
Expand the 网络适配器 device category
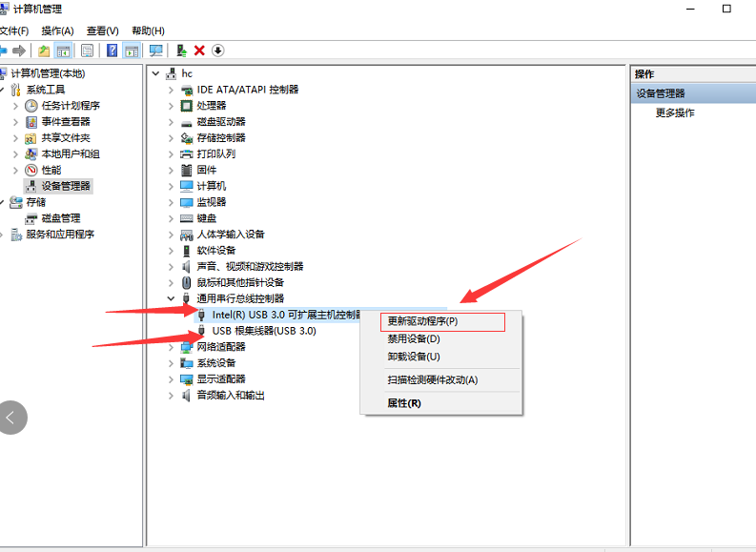click(172, 347)
